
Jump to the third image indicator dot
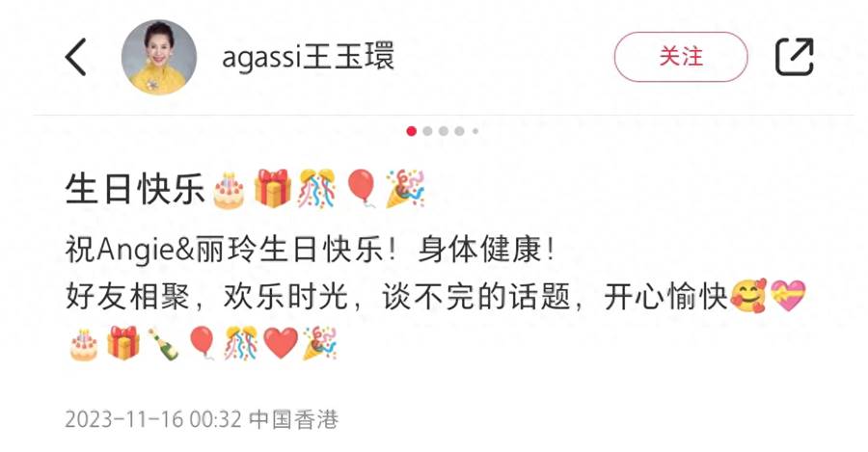click(x=444, y=131)
